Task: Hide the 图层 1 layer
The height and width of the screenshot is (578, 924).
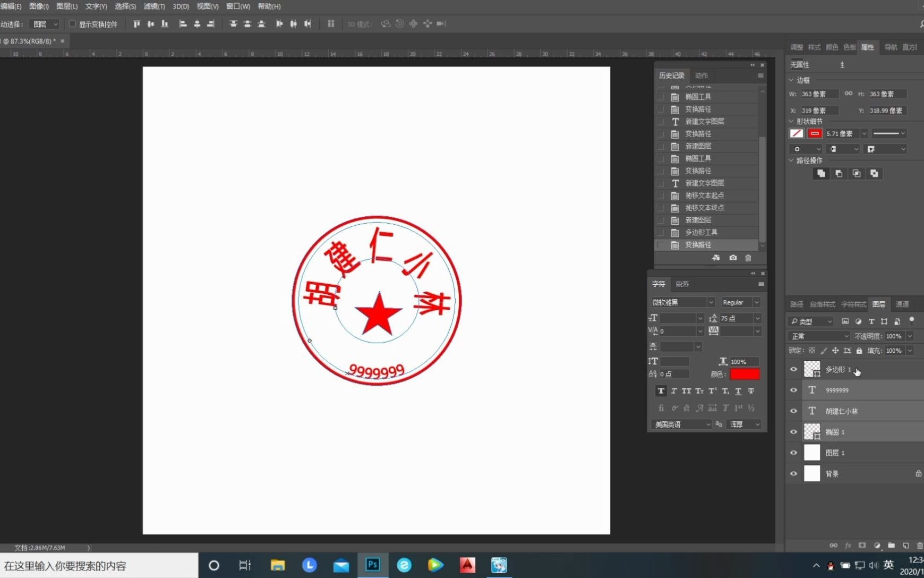Action: [794, 453]
